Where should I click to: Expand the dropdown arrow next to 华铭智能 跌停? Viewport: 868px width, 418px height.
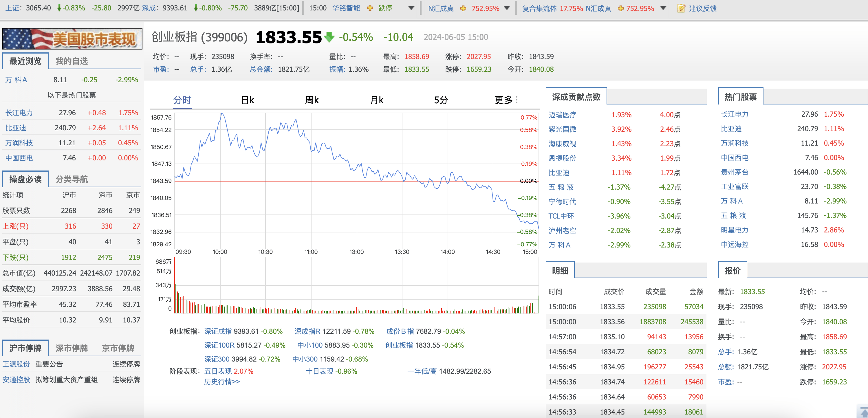(x=412, y=8)
